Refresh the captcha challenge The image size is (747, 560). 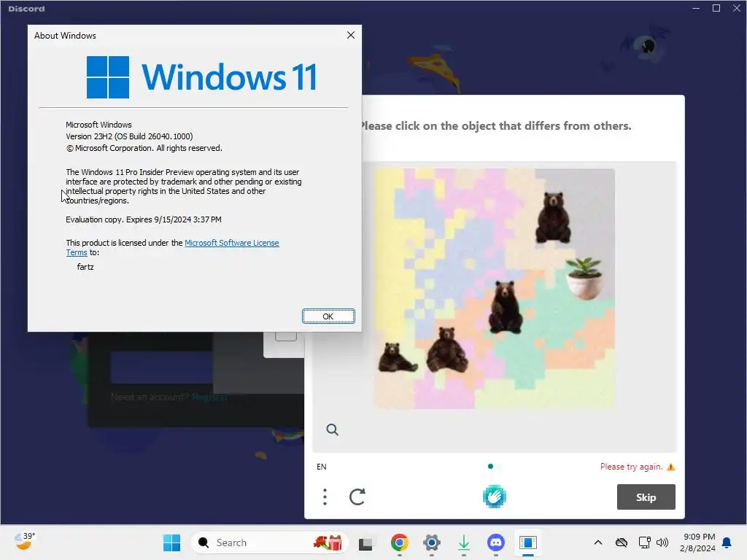(357, 497)
